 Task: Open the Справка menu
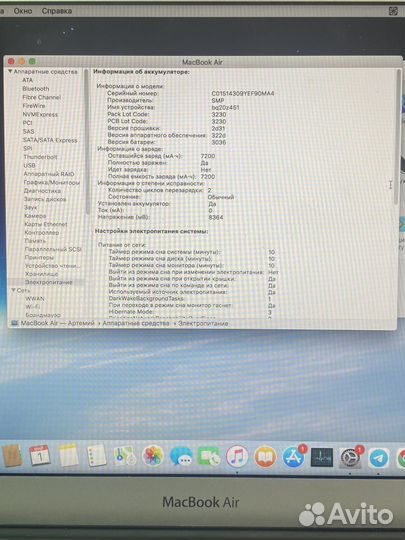click(57, 11)
